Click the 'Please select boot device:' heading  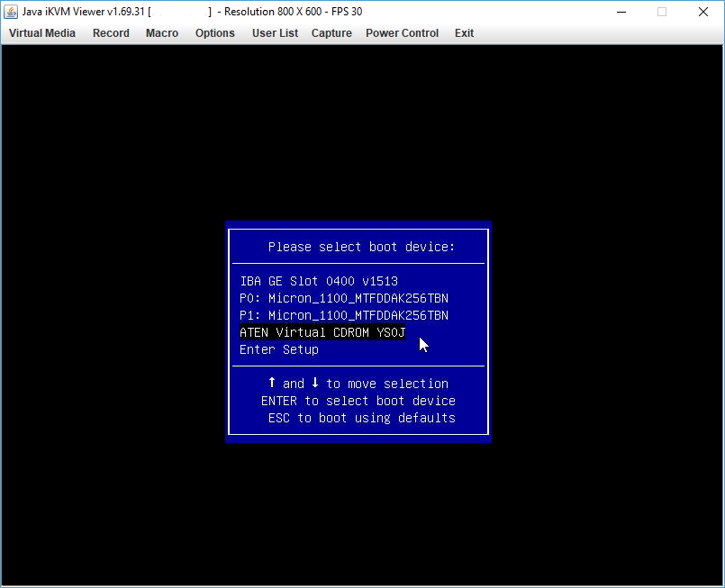pos(361,247)
